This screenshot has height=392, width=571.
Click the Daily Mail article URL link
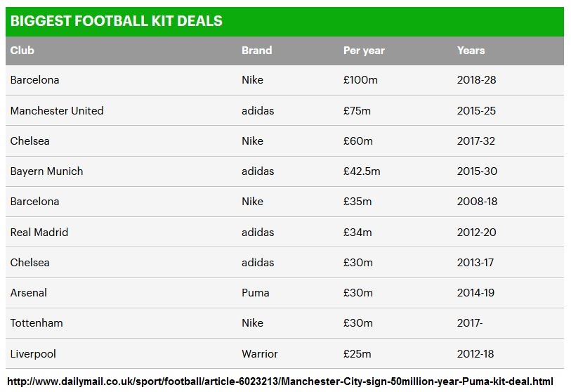(x=280, y=381)
